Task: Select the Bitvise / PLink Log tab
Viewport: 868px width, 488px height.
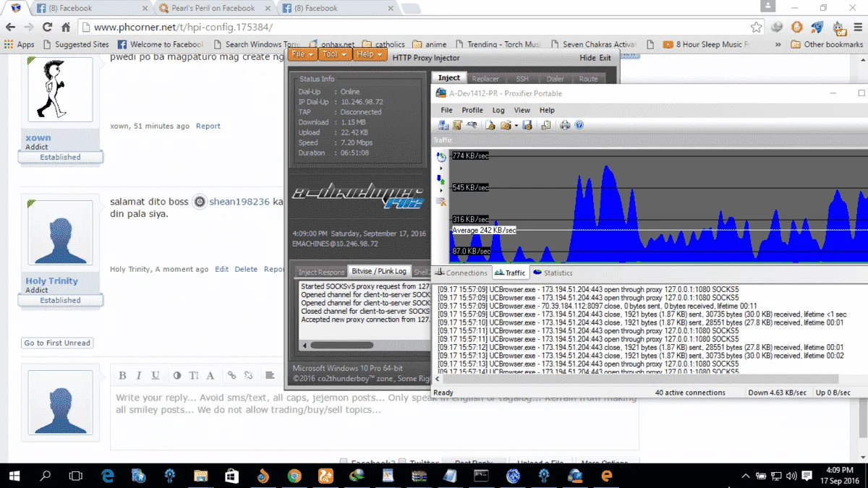Action: (378, 272)
